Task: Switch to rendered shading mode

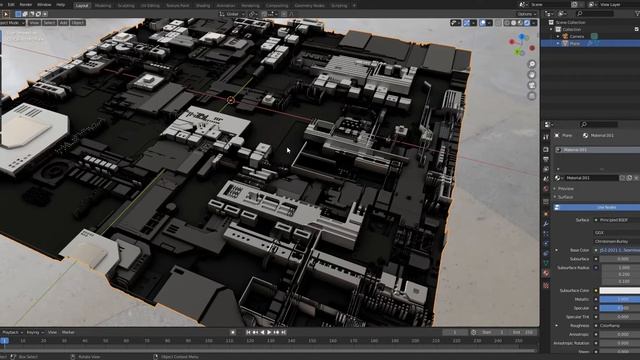Action: point(527,23)
